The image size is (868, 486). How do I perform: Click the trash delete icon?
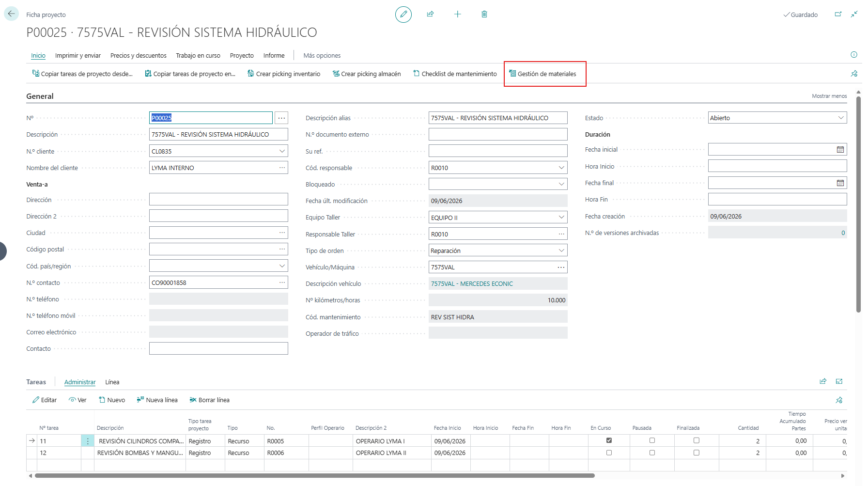(484, 14)
